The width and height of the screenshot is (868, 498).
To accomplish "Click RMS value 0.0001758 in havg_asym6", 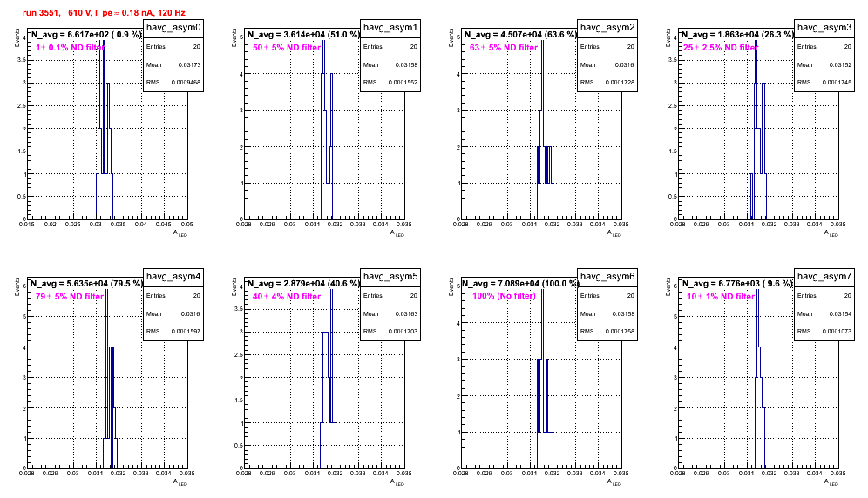I will (x=620, y=332).
